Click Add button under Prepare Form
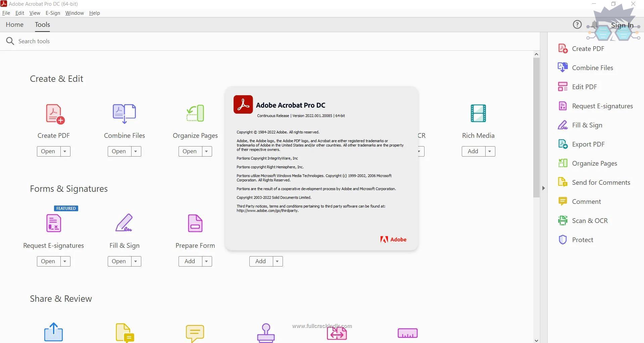644x343 pixels. (190, 261)
